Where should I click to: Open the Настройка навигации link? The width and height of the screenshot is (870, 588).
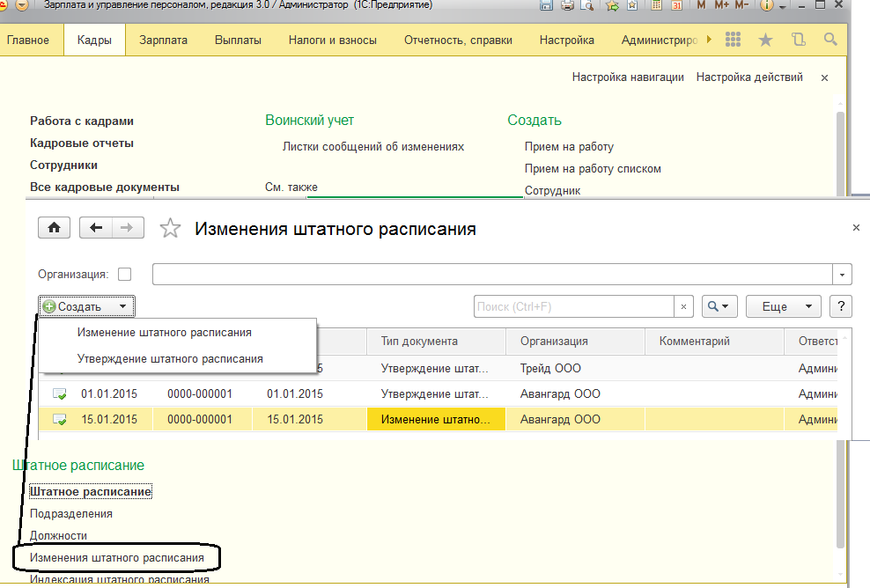(628, 77)
